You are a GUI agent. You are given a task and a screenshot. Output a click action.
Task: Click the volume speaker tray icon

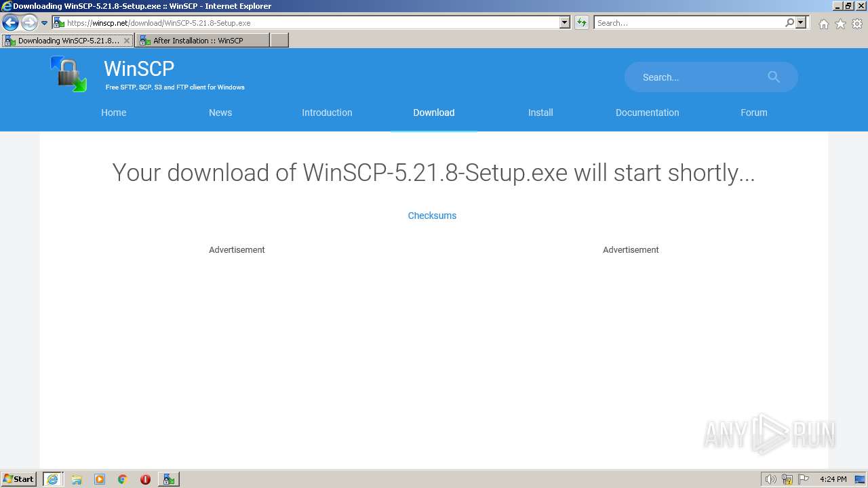[x=770, y=479]
